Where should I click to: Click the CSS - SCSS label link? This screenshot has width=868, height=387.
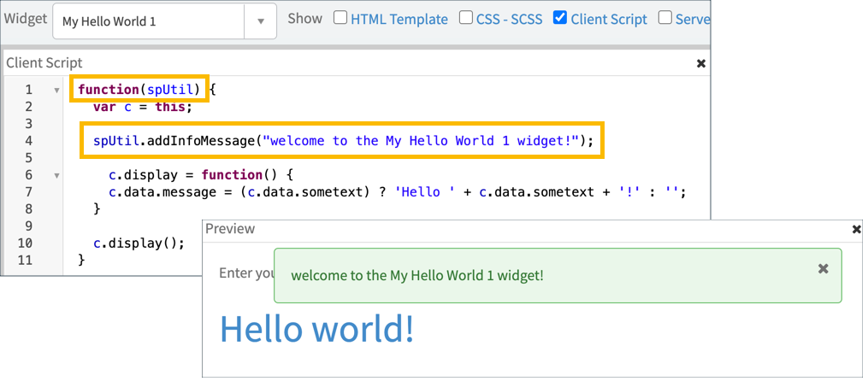(511, 19)
